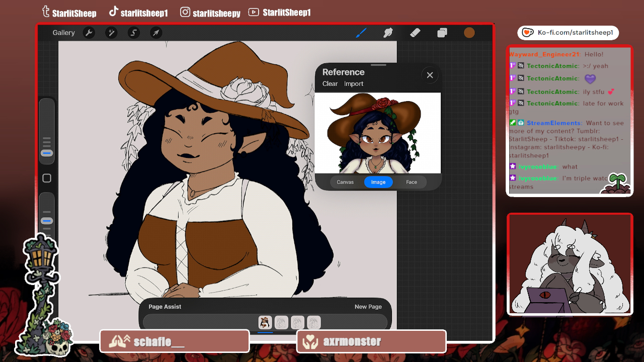Open the Layers panel
This screenshot has width=644, height=362.
click(442, 33)
